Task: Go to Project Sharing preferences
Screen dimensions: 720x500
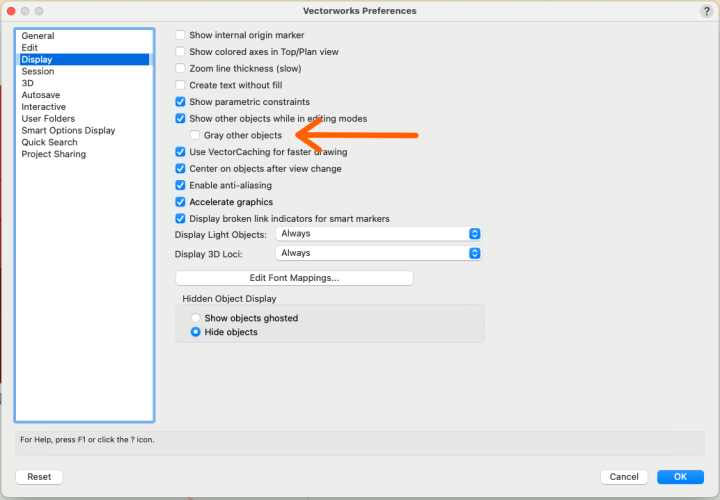Action: click(x=54, y=154)
